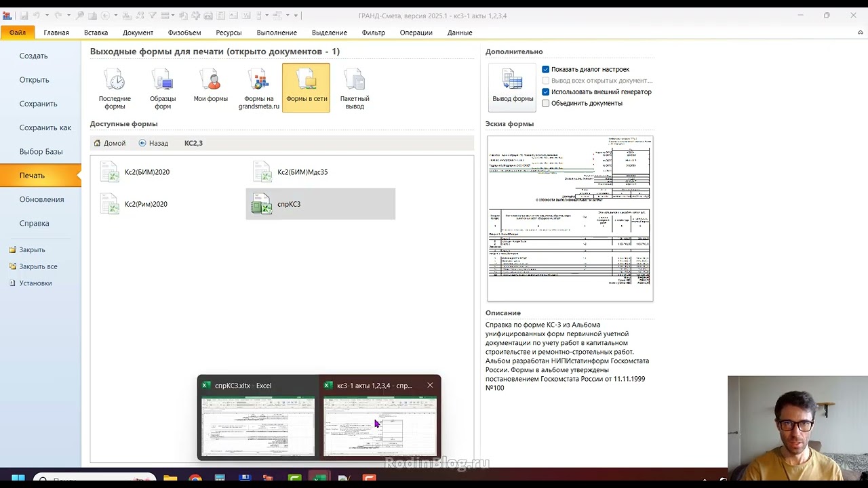The width and height of the screenshot is (868, 488).
Task: Collapse the ribbon with the chevron
Action: (x=861, y=32)
